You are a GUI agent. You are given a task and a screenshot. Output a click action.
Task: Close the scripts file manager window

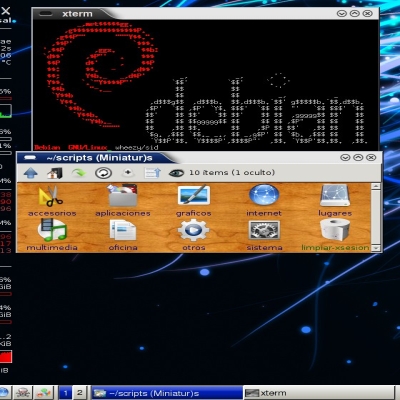[371, 157]
